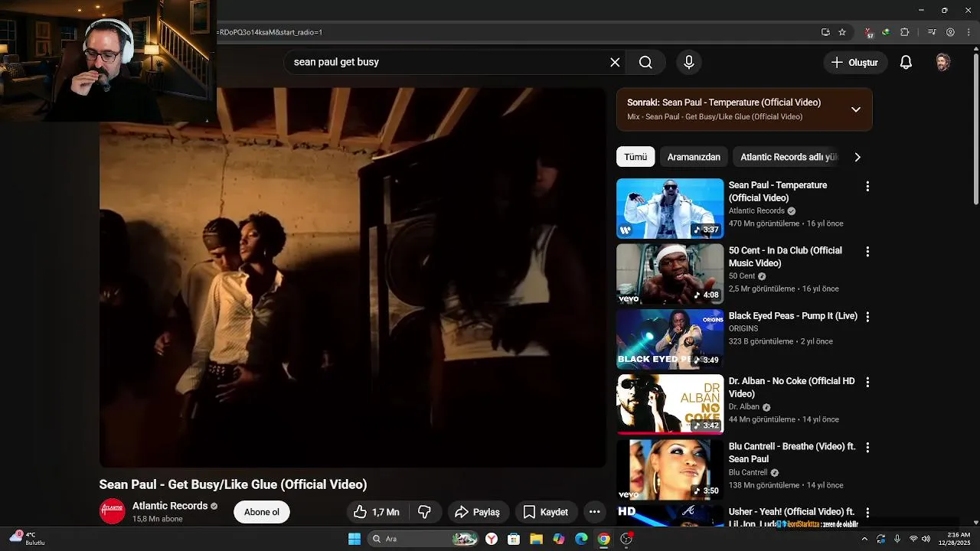Open the Chrome extensions puzzle icon
Viewport: 980px width, 551px height.
coord(905,32)
